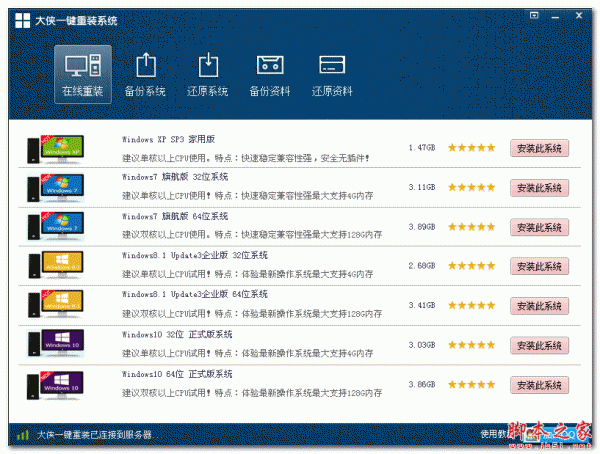This screenshot has height=454, width=600.
Task: Click the title Windows10 32位 正式版系统
Action: tap(177, 335)
